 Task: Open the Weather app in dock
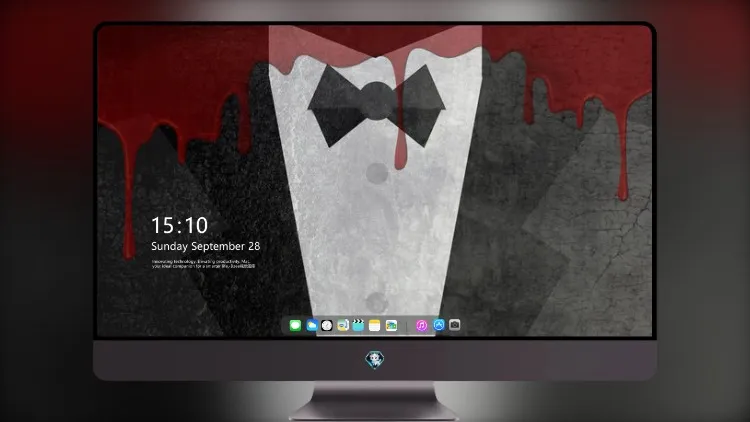[311, 325]
